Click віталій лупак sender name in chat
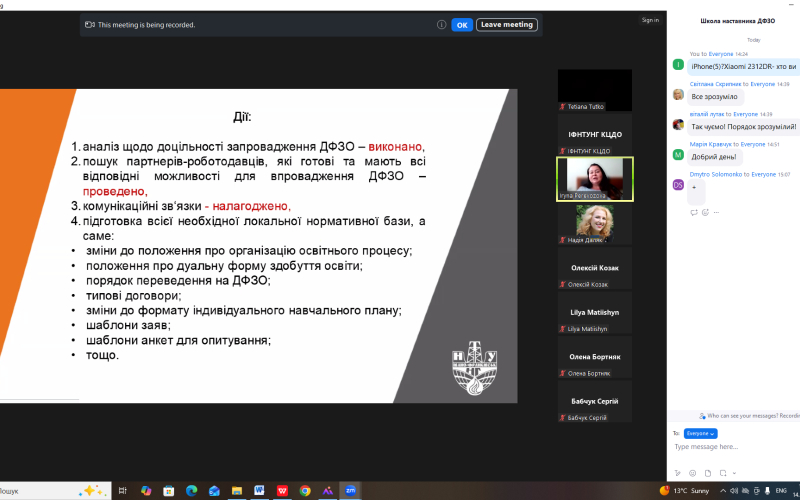 [707, 114]
